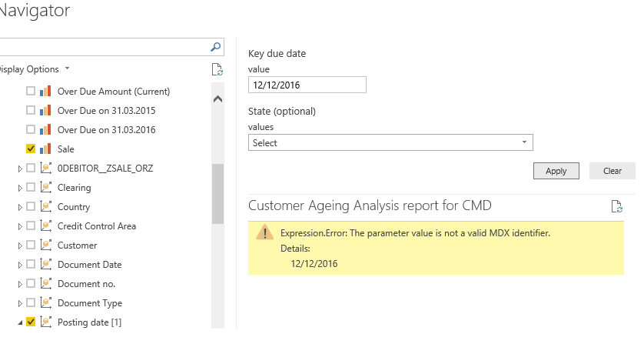Click the Apply button
Screen dimensions: 644x354
556,171
